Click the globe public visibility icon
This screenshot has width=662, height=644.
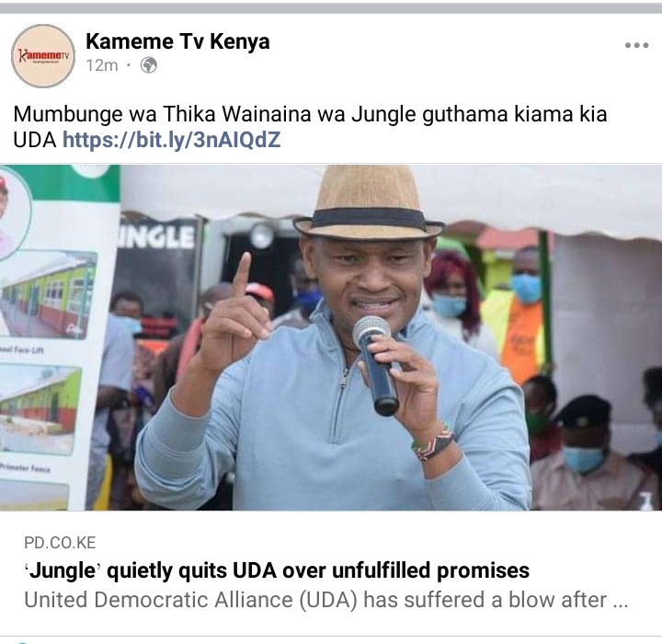[x=149, y=65]
